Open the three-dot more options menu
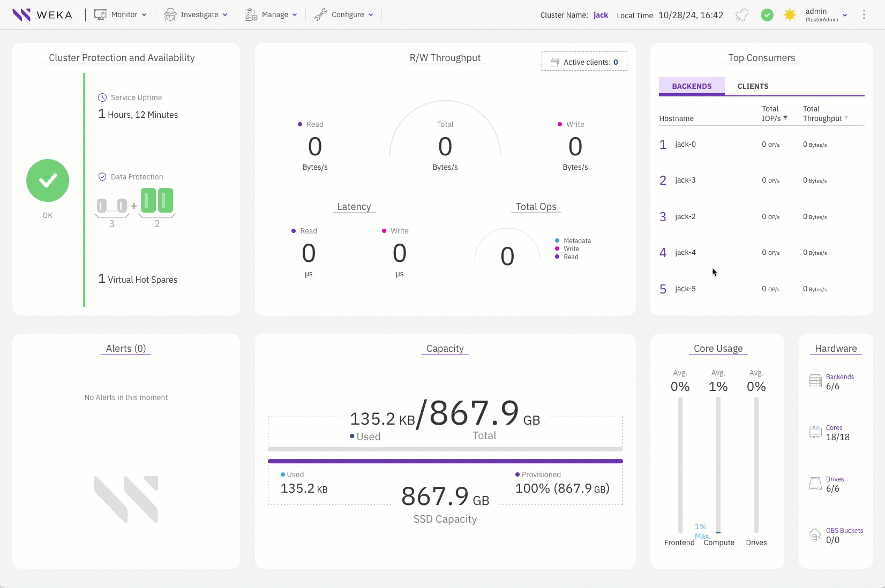Screen dimensions: 885x588 click(864, 15)
